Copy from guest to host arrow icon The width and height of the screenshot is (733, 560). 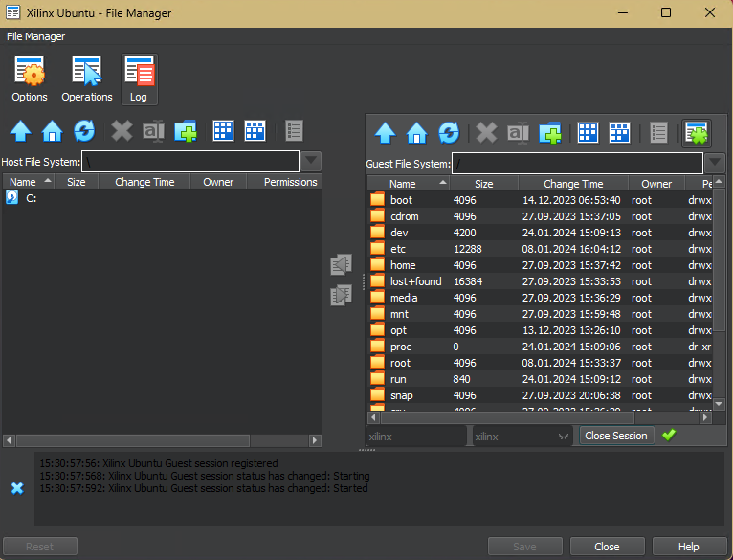coord(342,265)
